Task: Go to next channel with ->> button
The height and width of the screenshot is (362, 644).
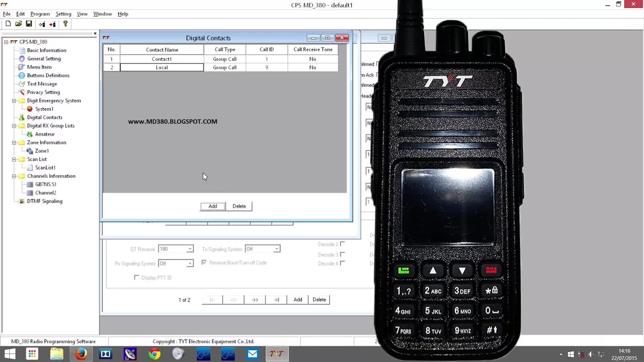Action: pyautogui.click(x=255, y=300)
